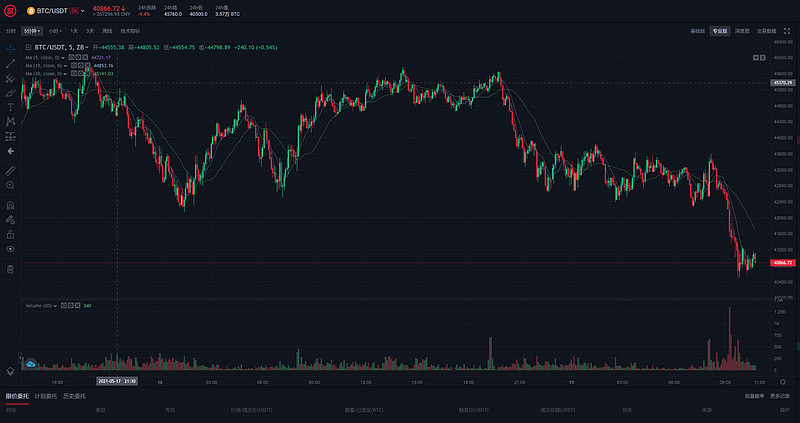Open the 历史委托 tab
The height and width of the screenshot is (423, 800).
[x=76, y=396]
